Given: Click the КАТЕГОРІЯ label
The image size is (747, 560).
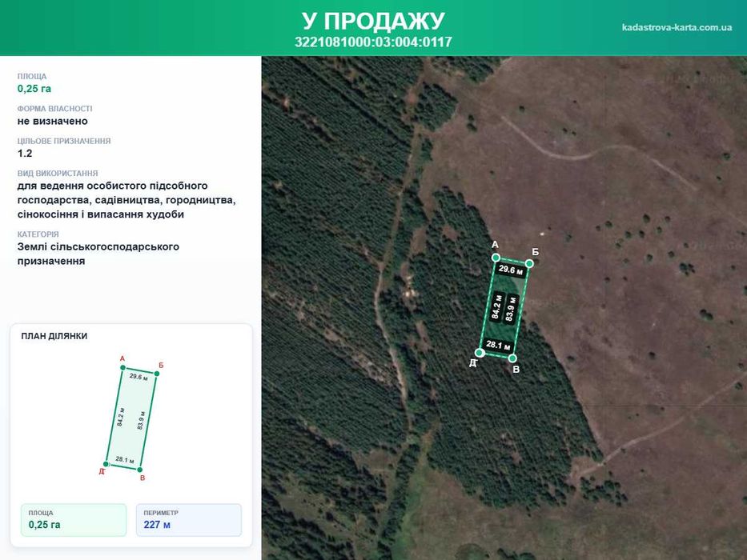Looking at the screenshot, I should point(38,234).
